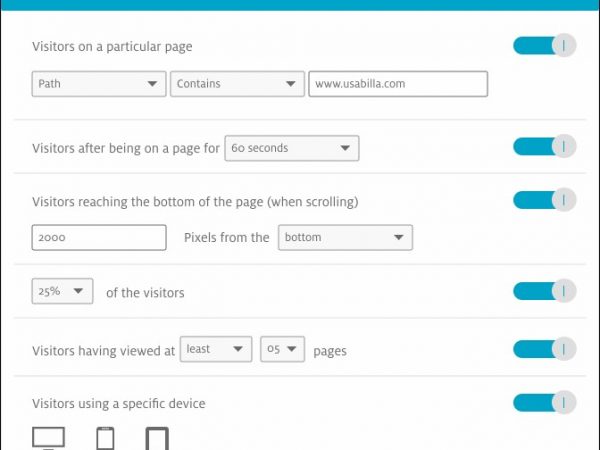Expand the Contains condition dropdown
600x450 pixels.
(237, 84)
